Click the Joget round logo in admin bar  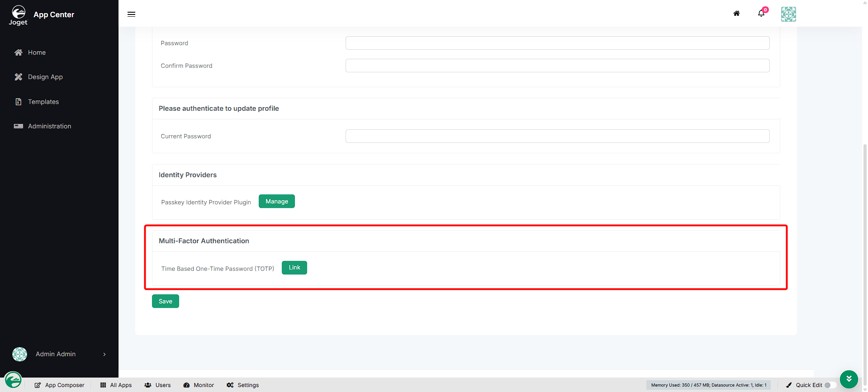13,380
